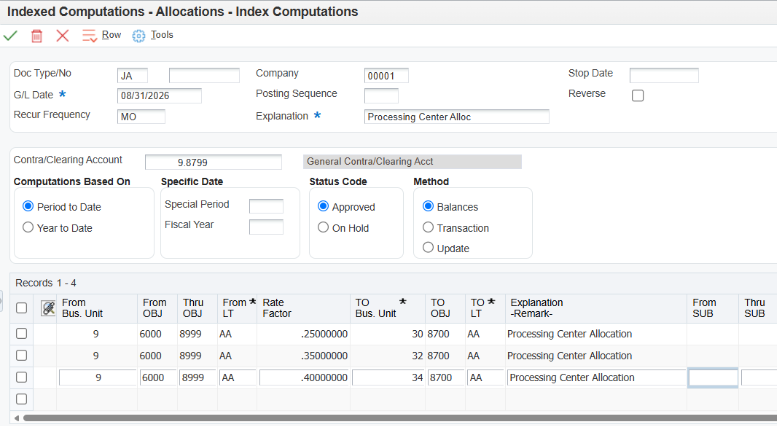
Task: Click the Company field 00001
Action: 386,76
